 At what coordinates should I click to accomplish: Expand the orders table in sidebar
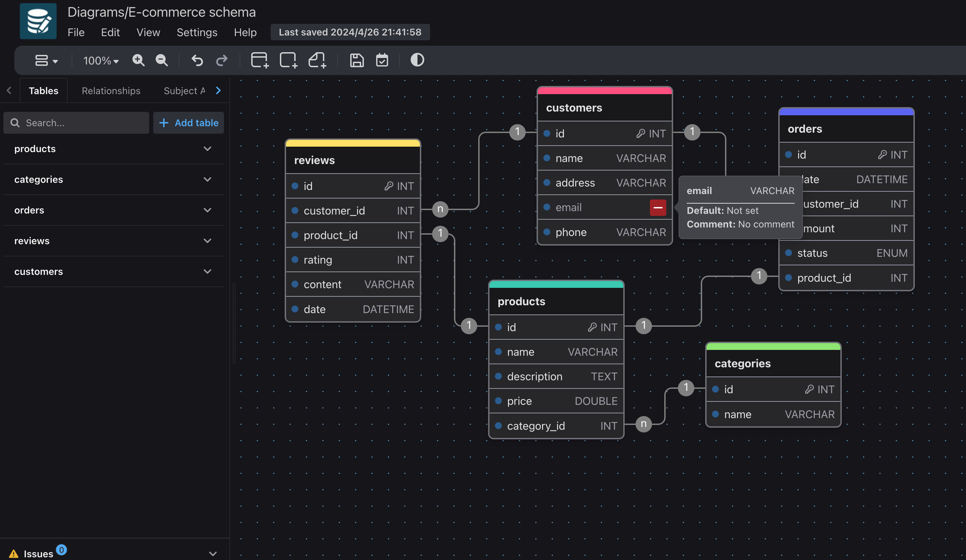click(113, 210)
